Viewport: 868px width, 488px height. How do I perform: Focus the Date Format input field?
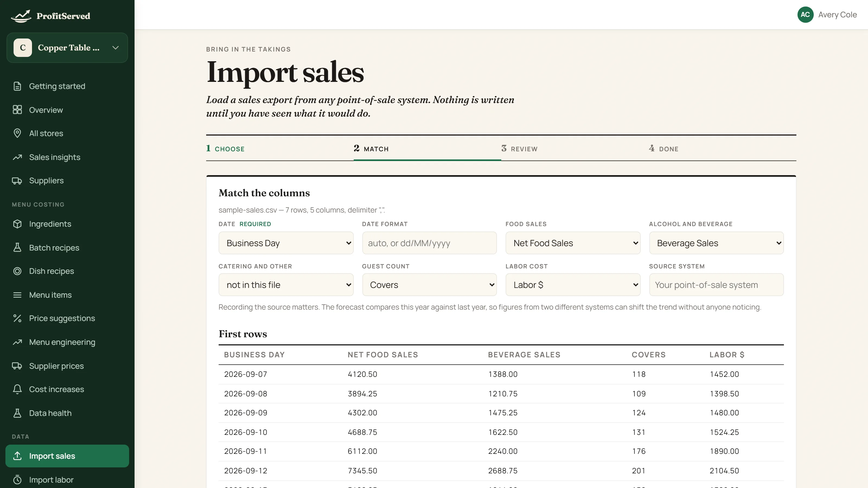(429, 243)
